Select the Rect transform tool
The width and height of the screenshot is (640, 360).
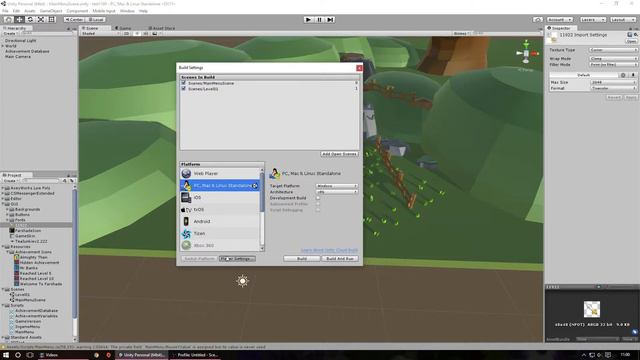pyautogui.click(x=52, y=19)
